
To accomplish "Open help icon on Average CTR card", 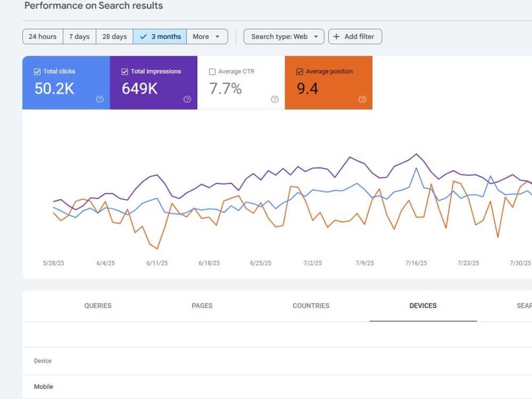I will pyautogui.click(x=275, y=99).
